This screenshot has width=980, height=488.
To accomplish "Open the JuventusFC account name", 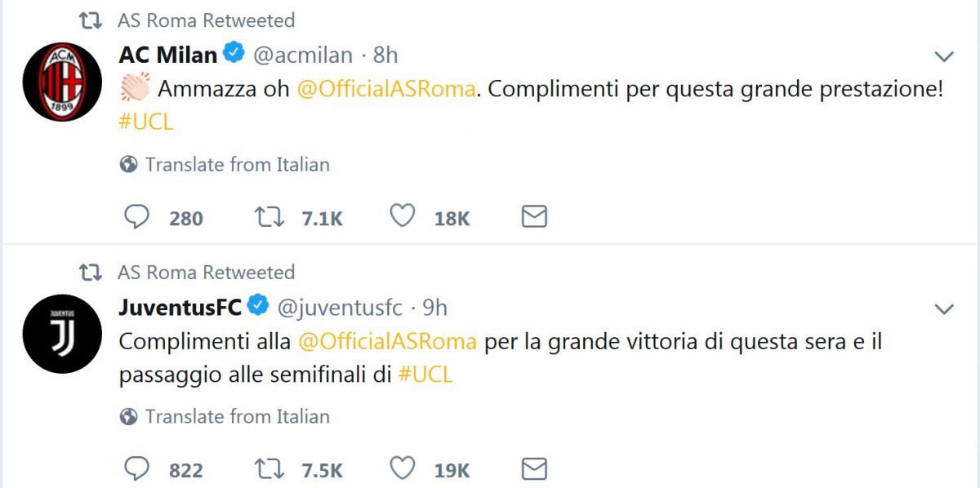I will click(x=180, y=308).
